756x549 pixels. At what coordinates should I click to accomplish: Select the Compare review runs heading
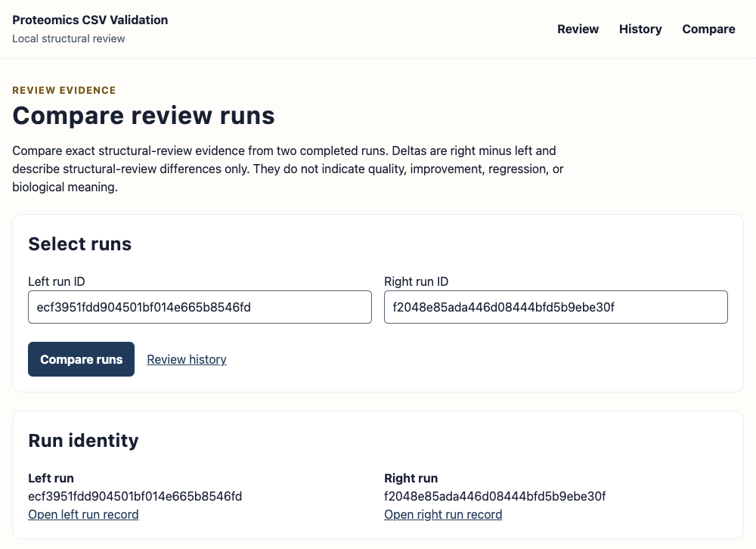pos(143,116)
